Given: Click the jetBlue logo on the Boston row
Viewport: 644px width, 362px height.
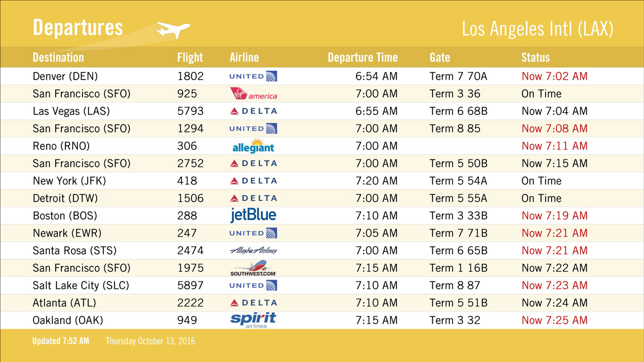Looking at the screenshot, I should coord(253,215).
